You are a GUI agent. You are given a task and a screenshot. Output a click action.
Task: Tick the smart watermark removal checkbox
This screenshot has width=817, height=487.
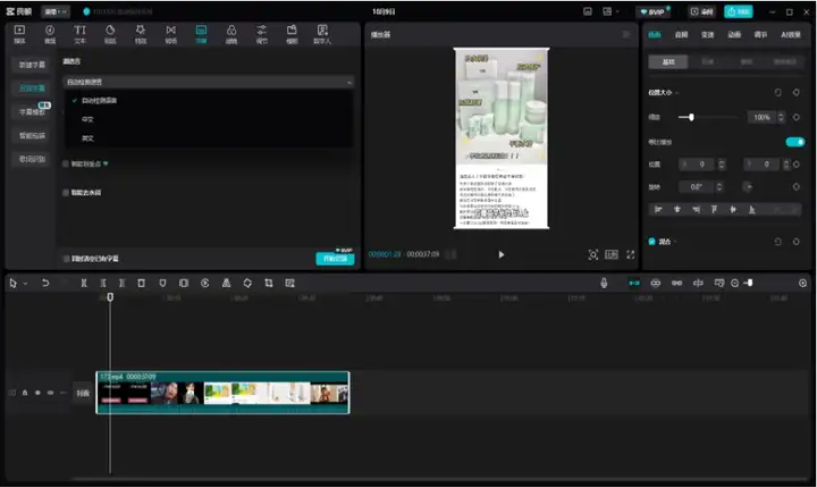(x=66, y=192)
